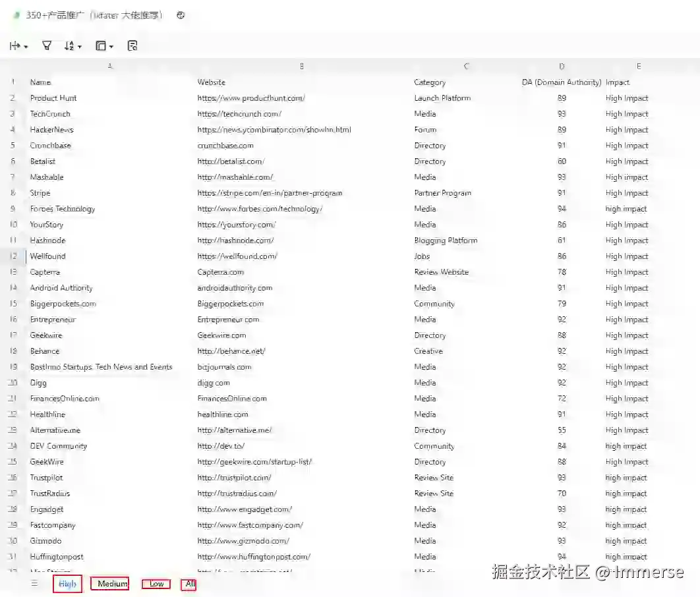700x597 pixels.
Task: Open the freeze panes dropdown arrow
Action: coord(111,46)
